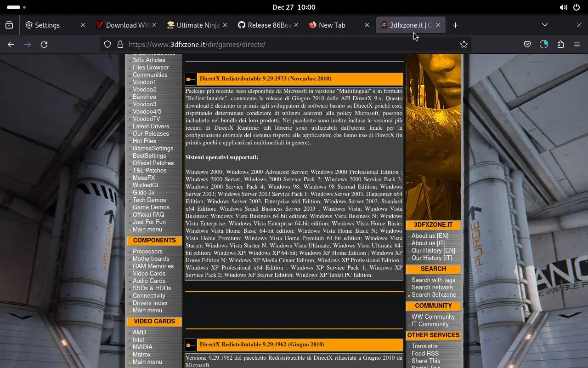Open the Hot Files link
This screenshot has width=588, height=368.
point(144,141)
